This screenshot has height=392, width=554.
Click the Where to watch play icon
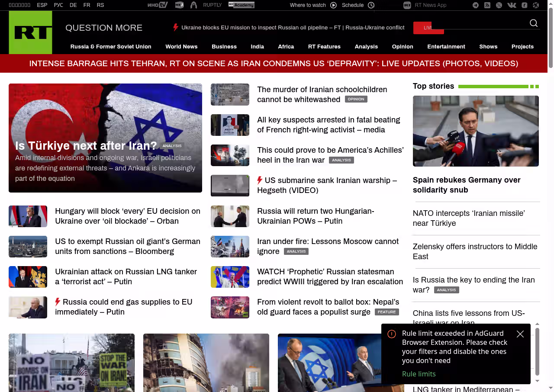click(x=333, y=5)
